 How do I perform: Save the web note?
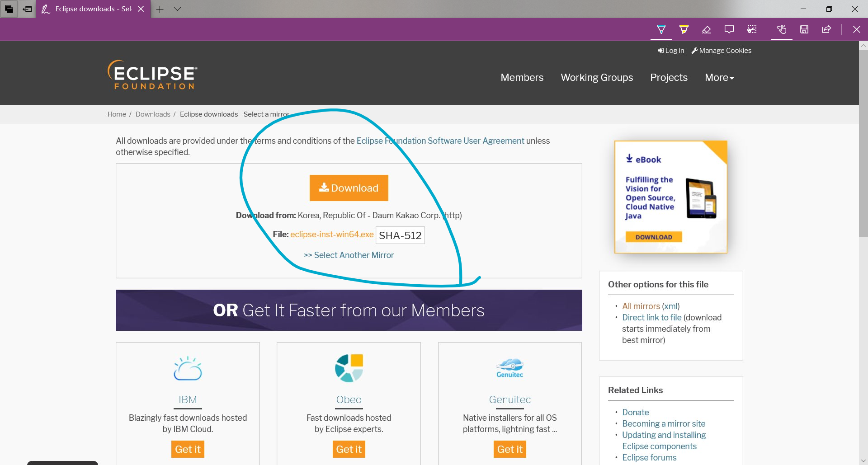pyautogui.click(x=804, y=29)
